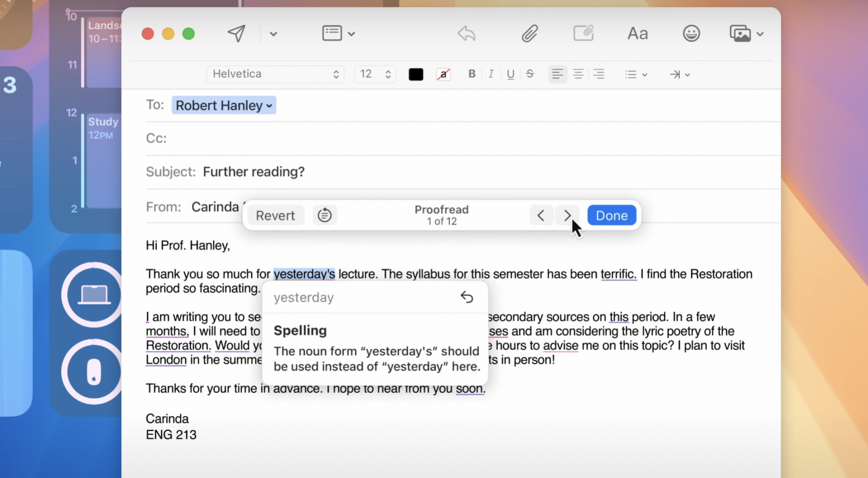Open the send options chevron beside Send

pyautogui.click(x=273, y=33)
